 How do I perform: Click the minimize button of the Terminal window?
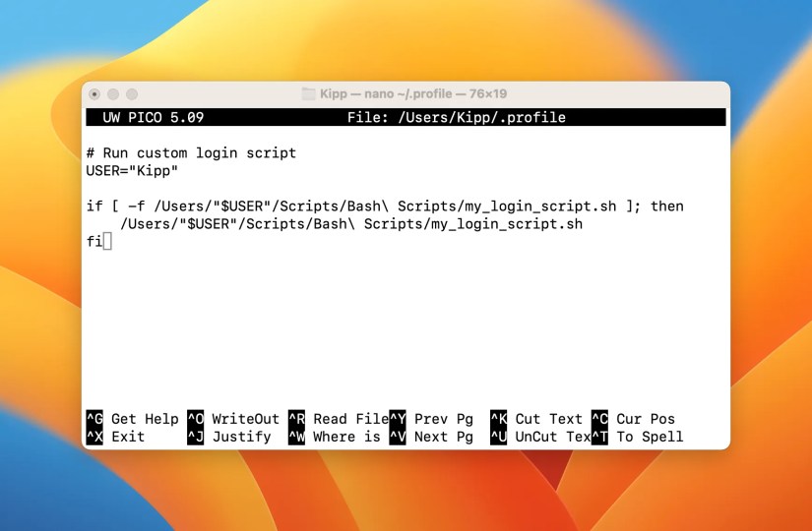click(x=113, y=94)
